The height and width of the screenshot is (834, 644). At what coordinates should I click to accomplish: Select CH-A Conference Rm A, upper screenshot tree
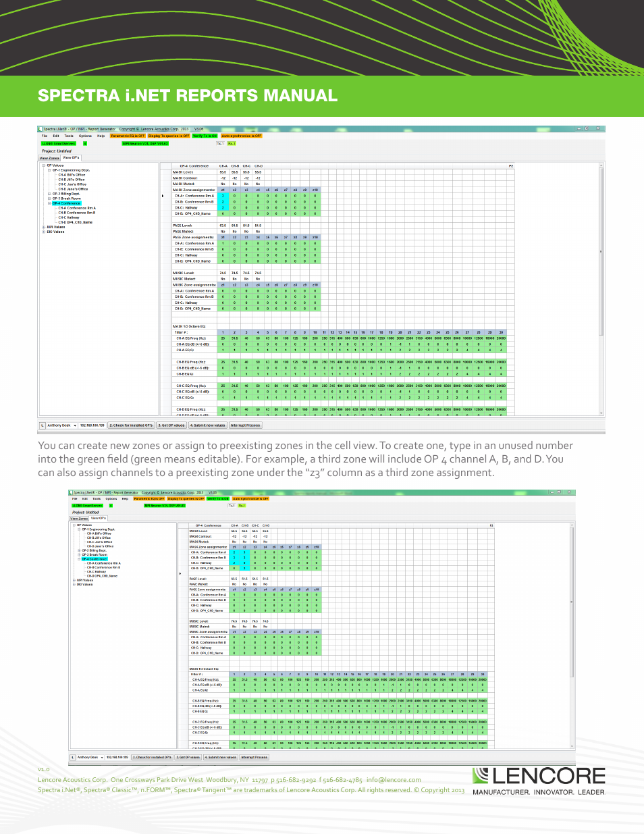pyautogui.click(x=77, y=208)
